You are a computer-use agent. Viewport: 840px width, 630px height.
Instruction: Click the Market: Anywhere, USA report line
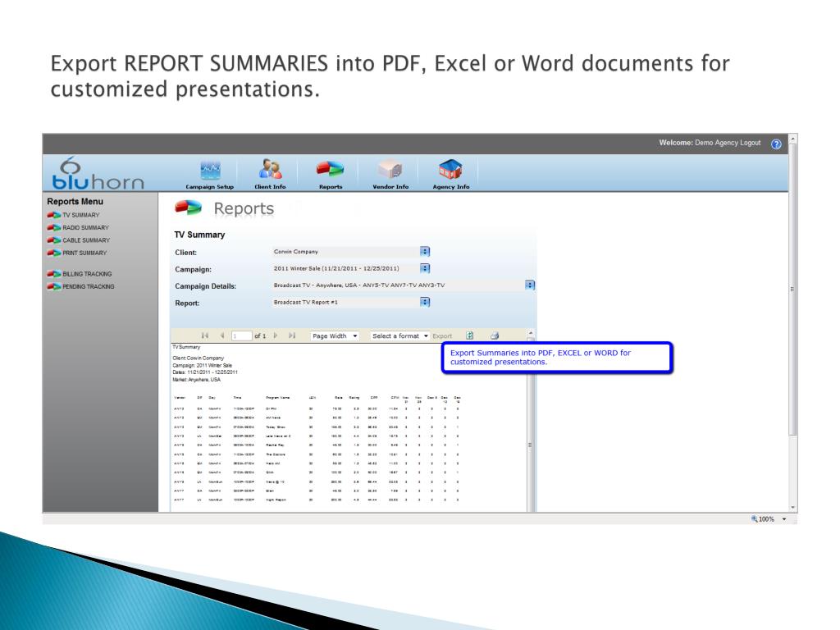tap(197, 379)
